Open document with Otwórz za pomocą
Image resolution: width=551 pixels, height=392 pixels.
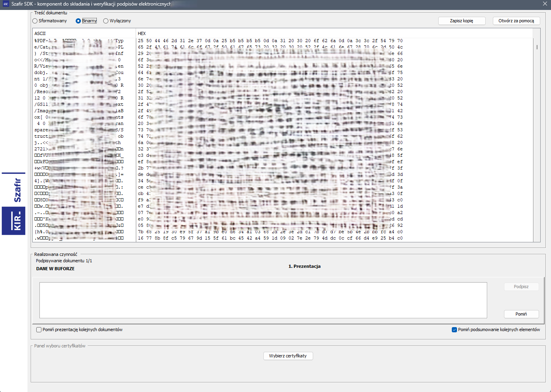pyautogui.click(x=516, y=21)
